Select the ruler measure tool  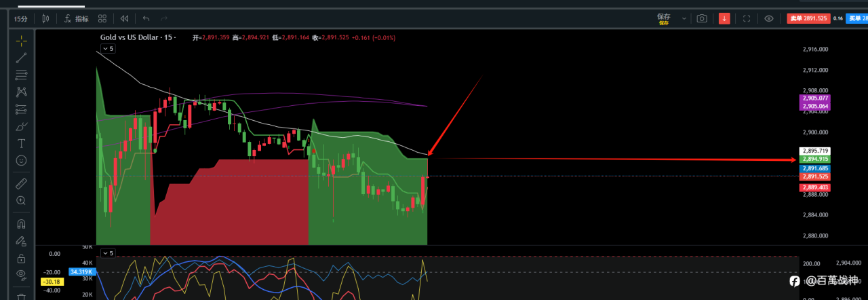(x=21, y=183)
